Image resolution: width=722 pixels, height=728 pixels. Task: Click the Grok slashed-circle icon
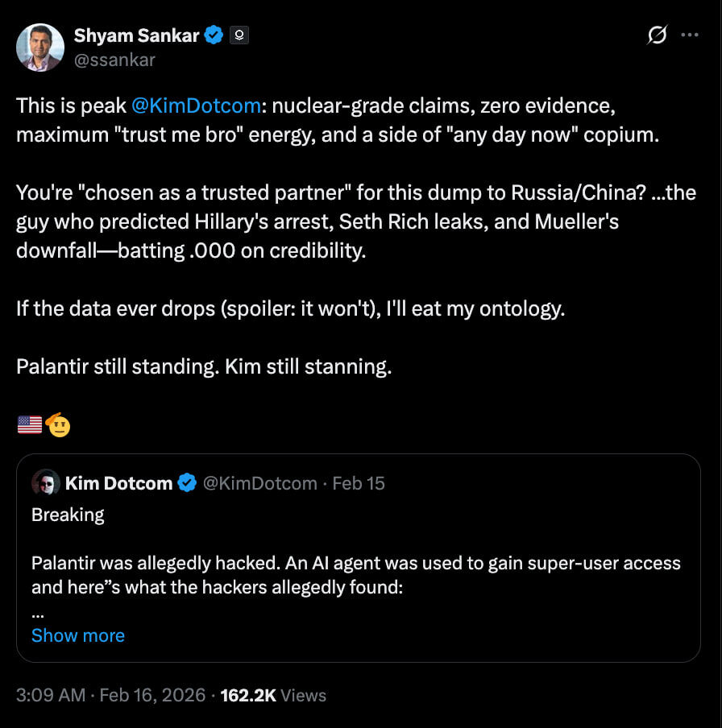(658, 35)
